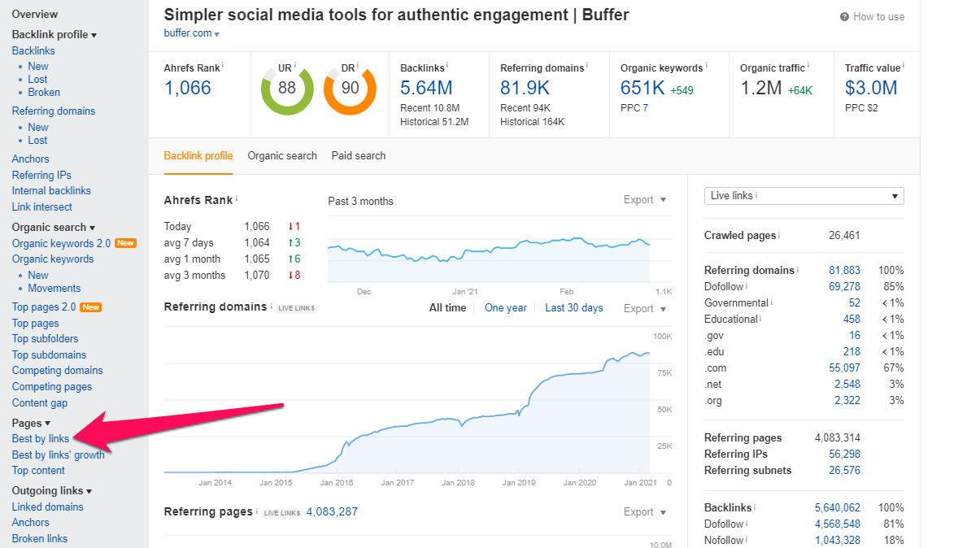Switch referring domains chart to One year

coord(505,308)
